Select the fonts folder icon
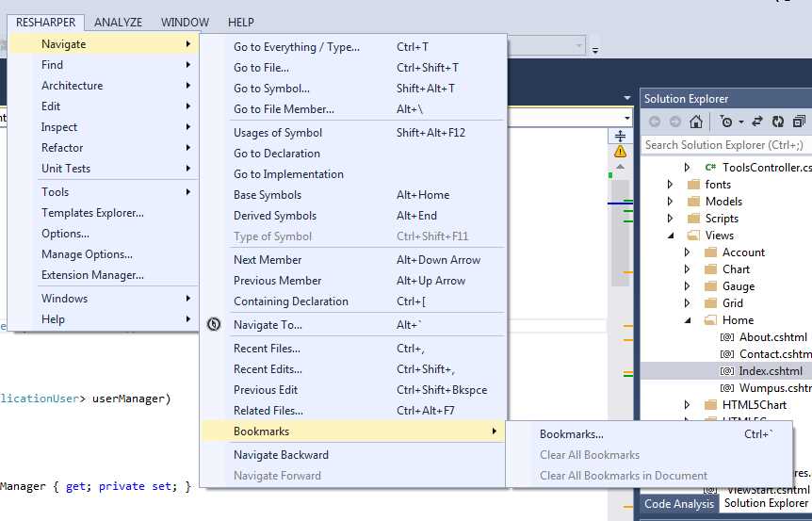 693,185
